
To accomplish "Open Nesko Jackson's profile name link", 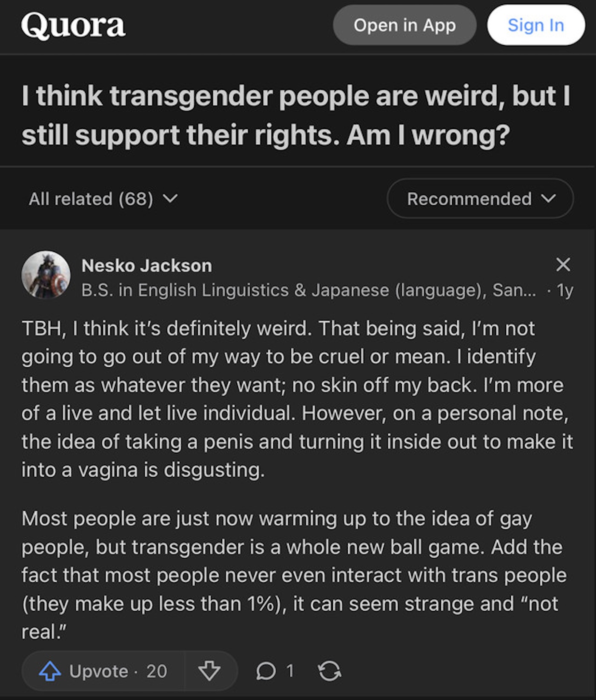I will pyautogui.click(x=146, y=266).
